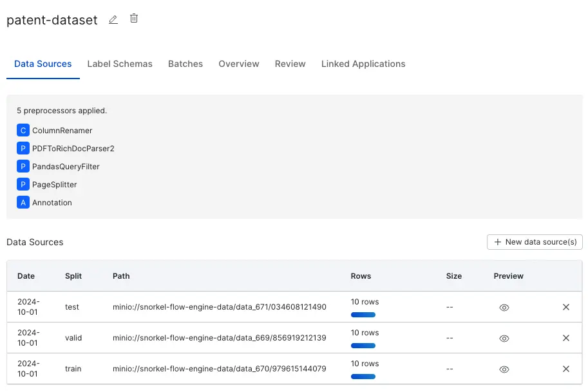Screen dimensions: 588x392
Task: Click '10 rows' in the train row
Action: tap(365, 364)
